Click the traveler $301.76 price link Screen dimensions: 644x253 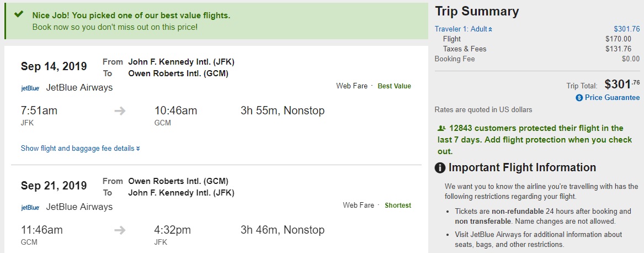coord(626,29)
